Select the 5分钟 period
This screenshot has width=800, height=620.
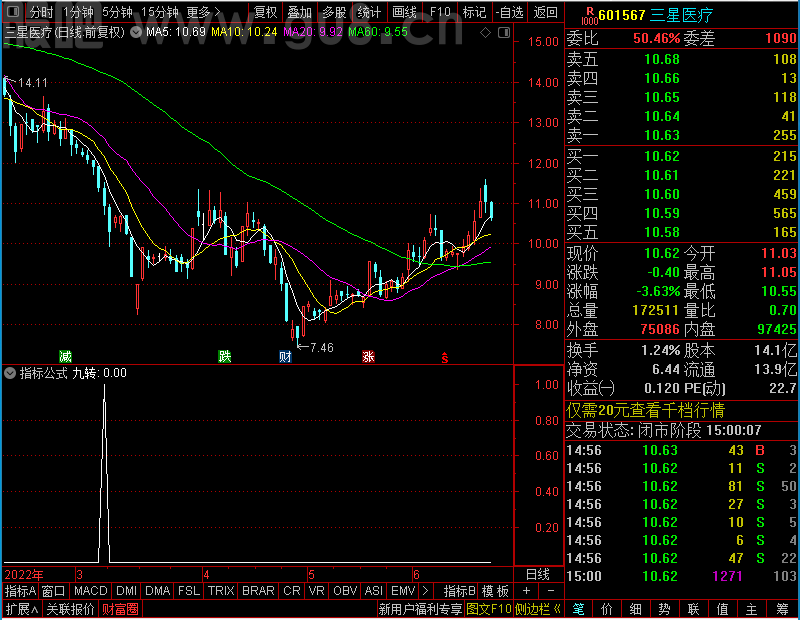tap(117, 12)
